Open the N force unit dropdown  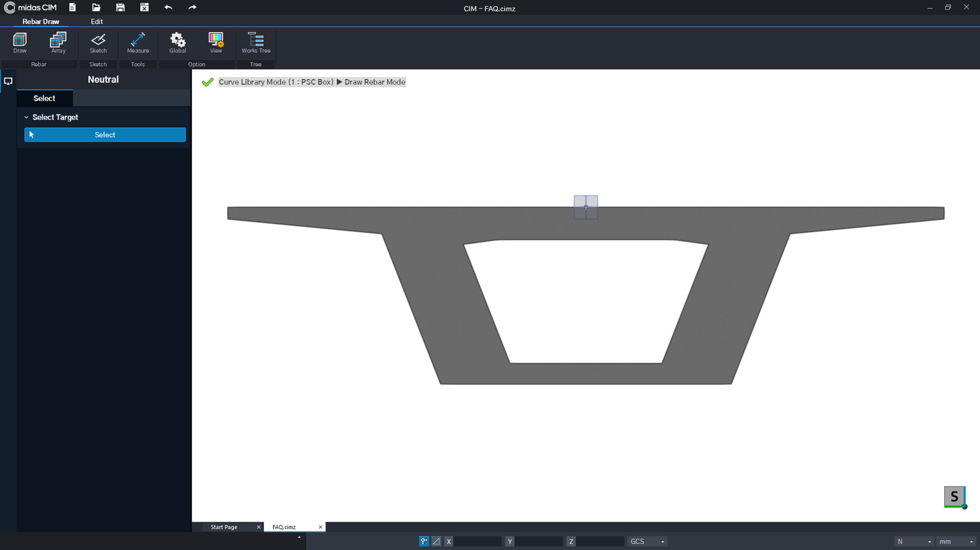coord(913,541)
